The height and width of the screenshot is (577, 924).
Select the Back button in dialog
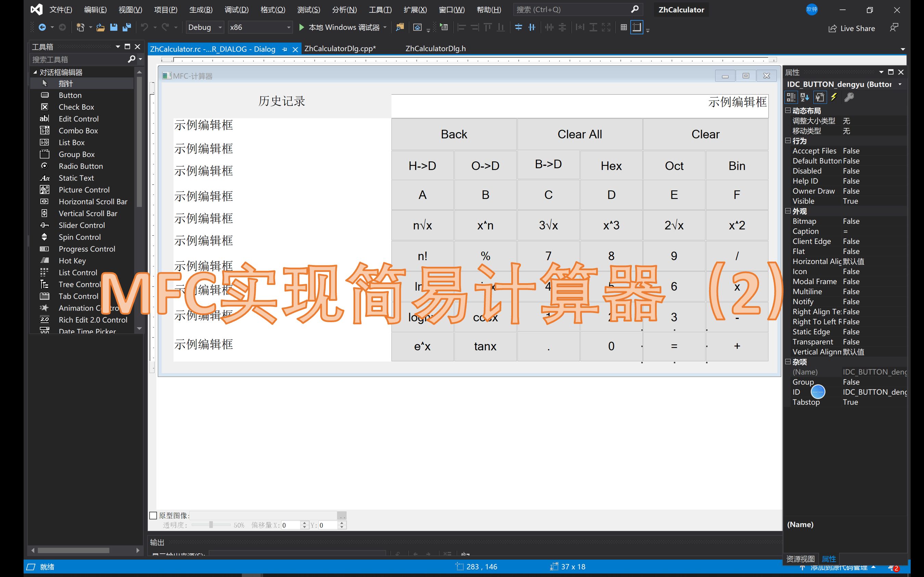point(454,134)
